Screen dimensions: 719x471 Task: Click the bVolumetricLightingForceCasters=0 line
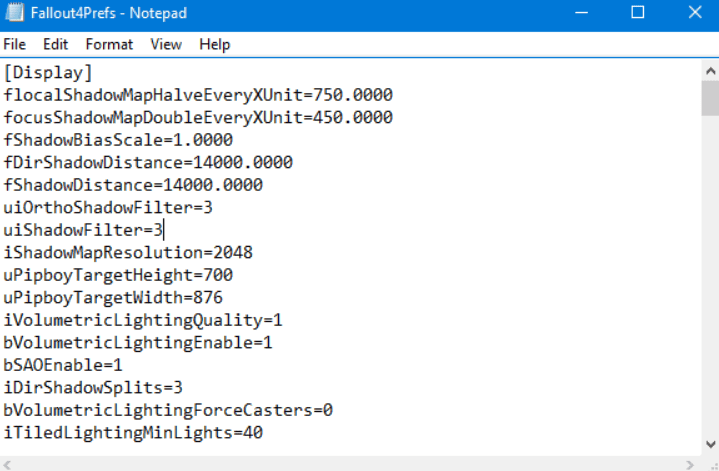click(x=168, y=410)
